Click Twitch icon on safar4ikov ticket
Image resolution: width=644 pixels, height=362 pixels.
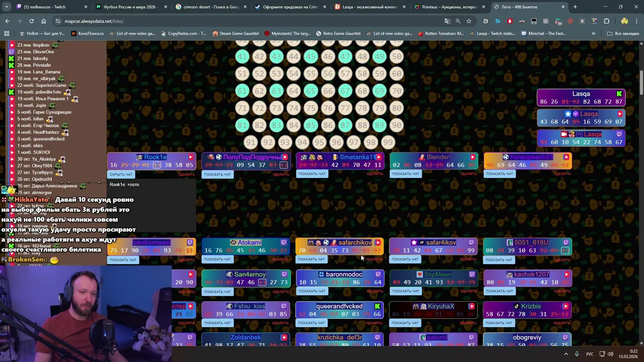[471, 243]
